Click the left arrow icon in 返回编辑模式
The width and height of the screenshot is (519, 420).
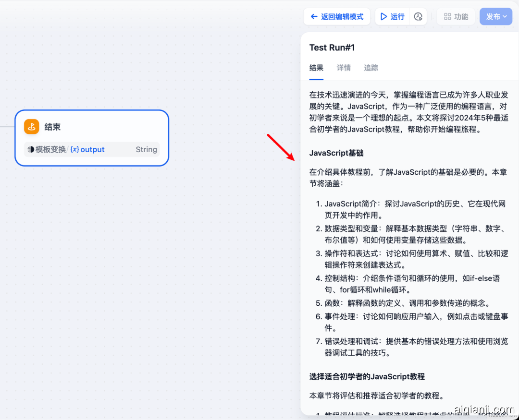coord(314,17)
